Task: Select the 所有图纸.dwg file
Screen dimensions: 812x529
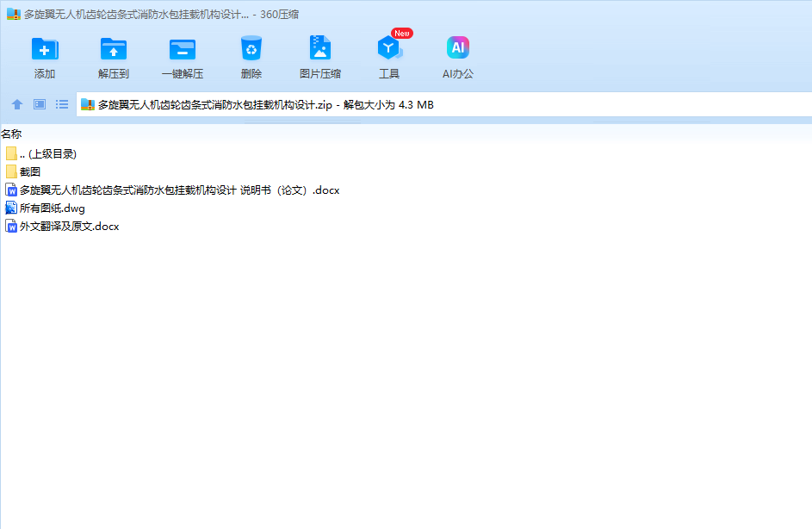Action: 45,208
